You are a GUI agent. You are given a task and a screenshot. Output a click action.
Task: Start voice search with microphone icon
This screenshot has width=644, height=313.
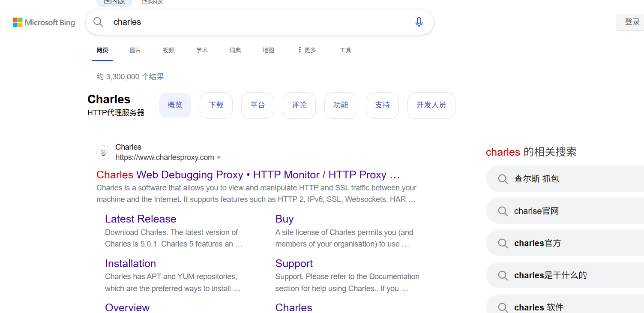[x=419, y=22]
